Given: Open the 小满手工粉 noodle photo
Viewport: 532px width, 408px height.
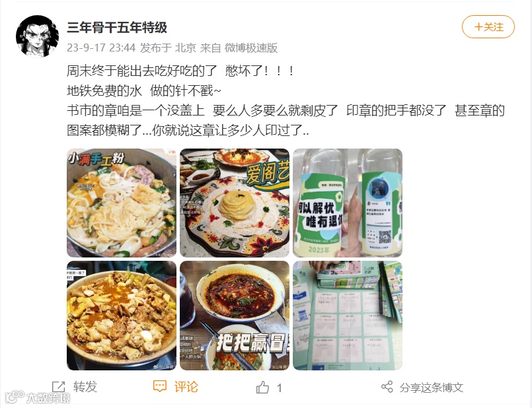Looking at the screenshot, I should pos(122,203).
